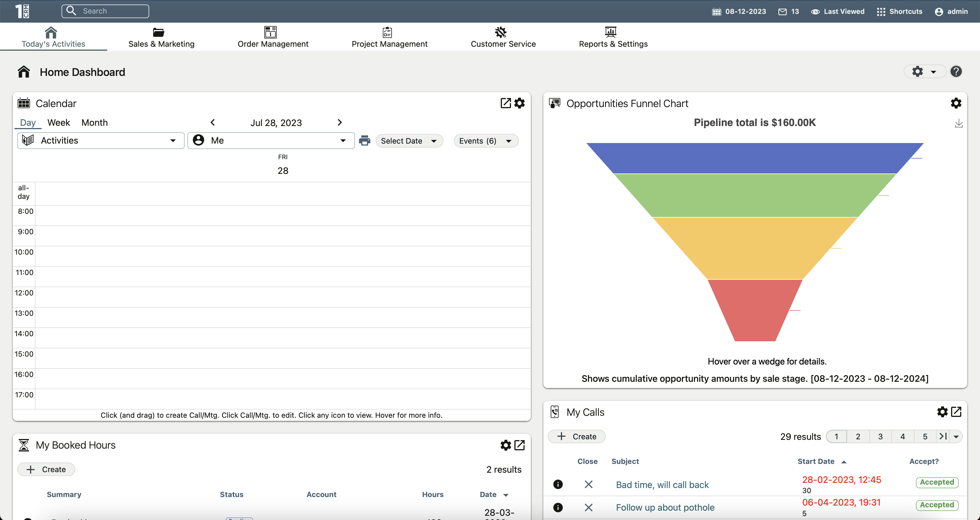The width and height of the screenshot is (980, 520).
Task: Open info for Bad time call
Action: pyautogui.click(x=558, y=484)
